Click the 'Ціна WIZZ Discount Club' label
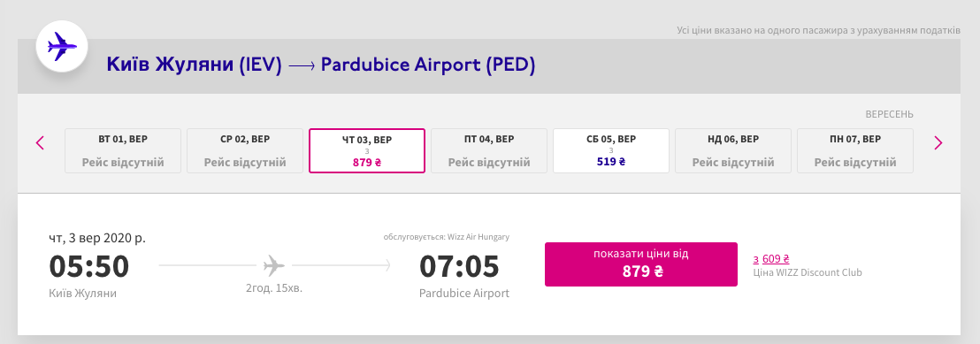Image resolution: width=980 pixels, height=344 pixels. [x=808, y=272]
